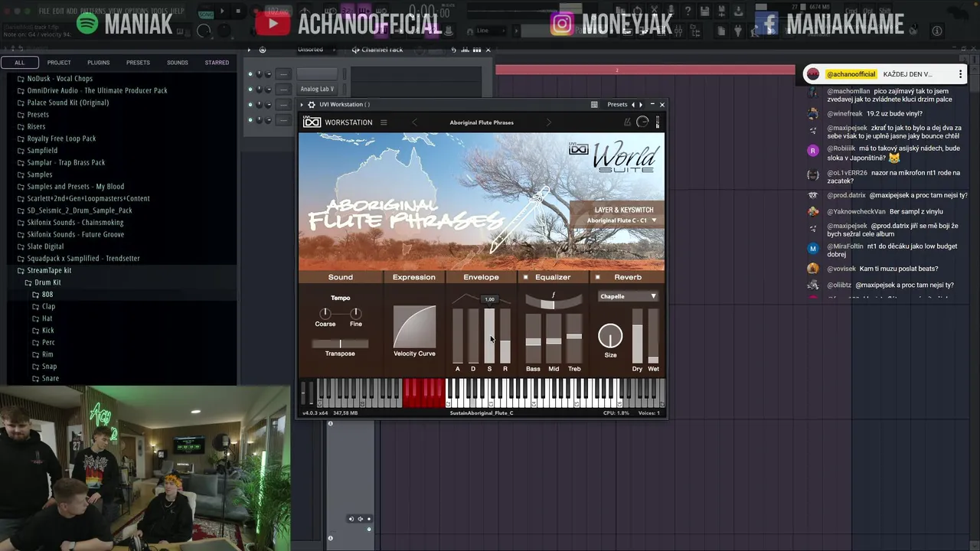Image resolution: width=980 pixels, height=551 pixels.
Task: Click the Sound section header
Action: 341,277
